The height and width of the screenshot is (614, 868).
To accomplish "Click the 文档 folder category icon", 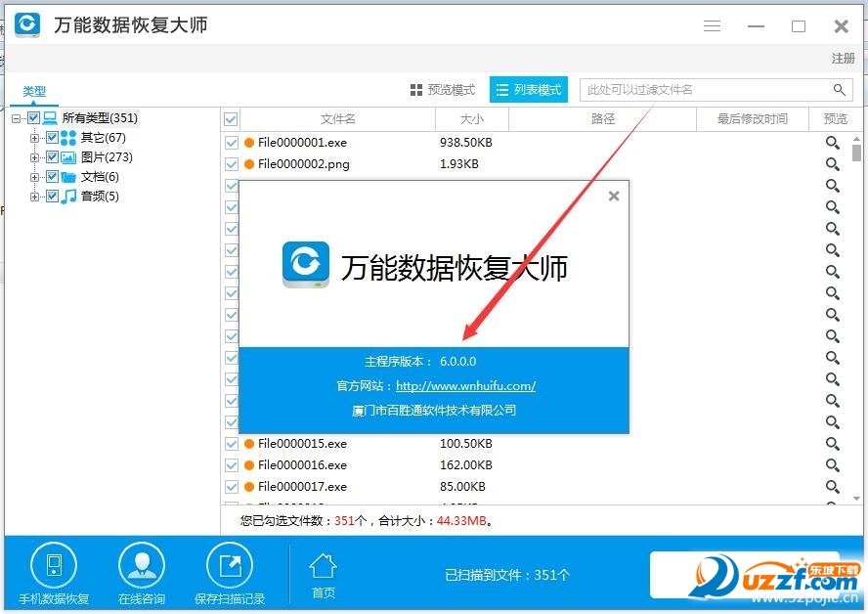I will [x=68, y=177].
